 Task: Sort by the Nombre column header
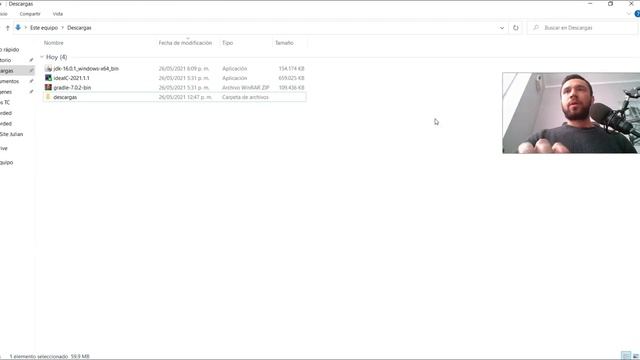coord(53,43)
